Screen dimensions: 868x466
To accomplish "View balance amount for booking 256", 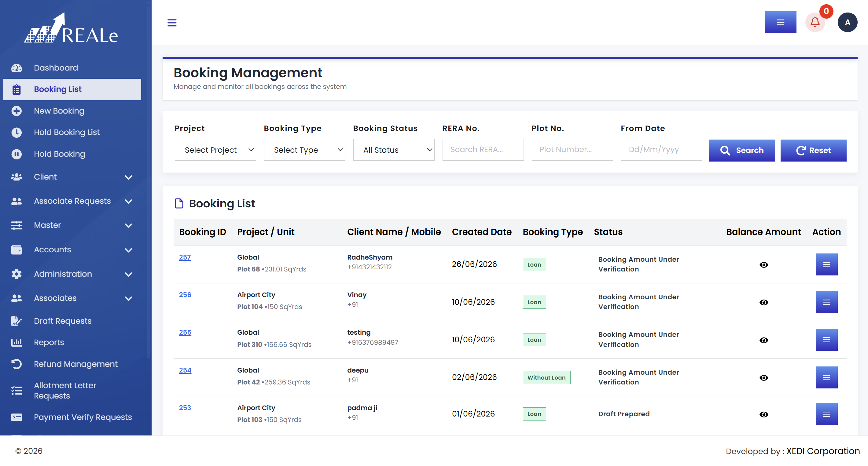I will (x=763, y=302).
